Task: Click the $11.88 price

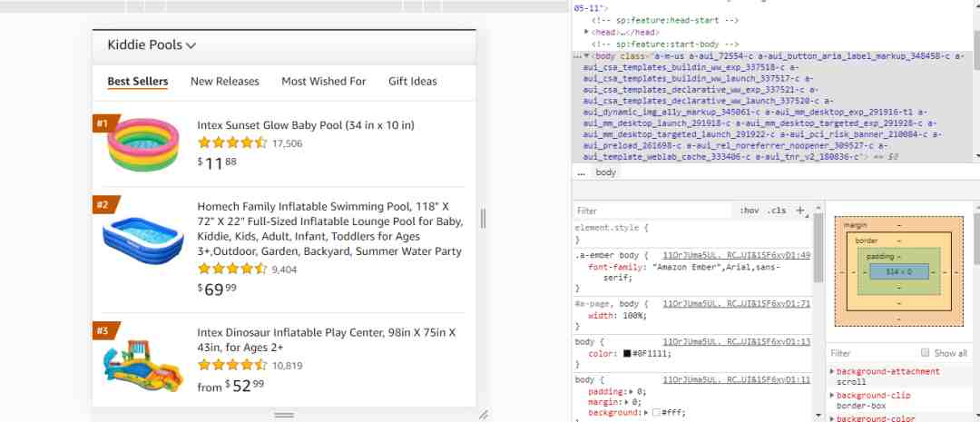Action: (218, 163)
